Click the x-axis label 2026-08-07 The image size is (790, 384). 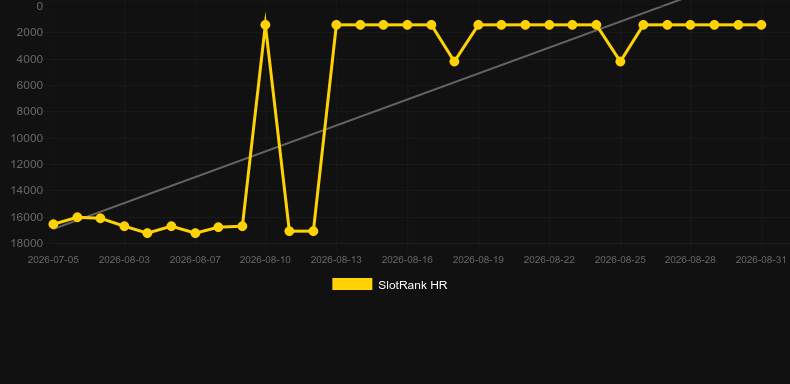click(195, 260)
